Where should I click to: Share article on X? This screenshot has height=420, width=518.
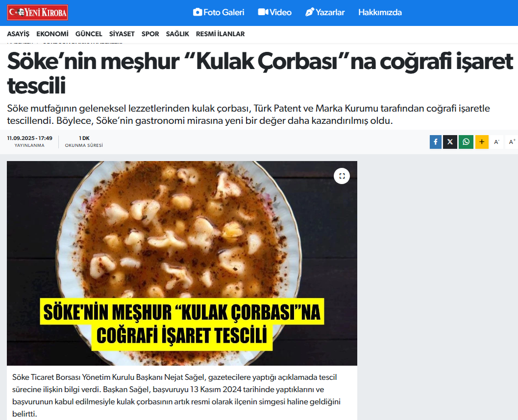[x=450, y=142]
